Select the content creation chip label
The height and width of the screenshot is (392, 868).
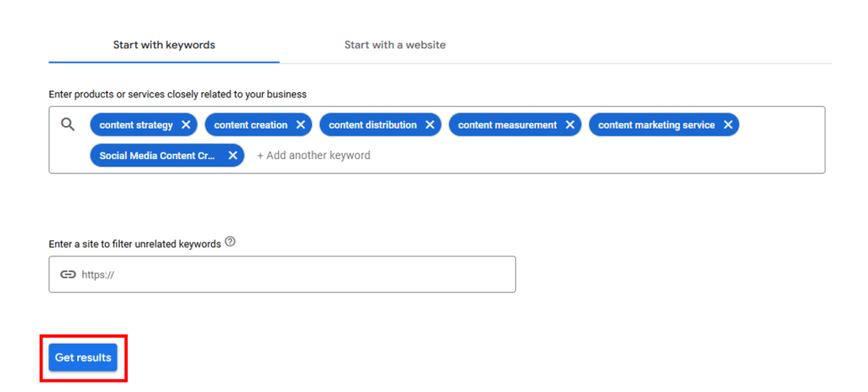250,125
